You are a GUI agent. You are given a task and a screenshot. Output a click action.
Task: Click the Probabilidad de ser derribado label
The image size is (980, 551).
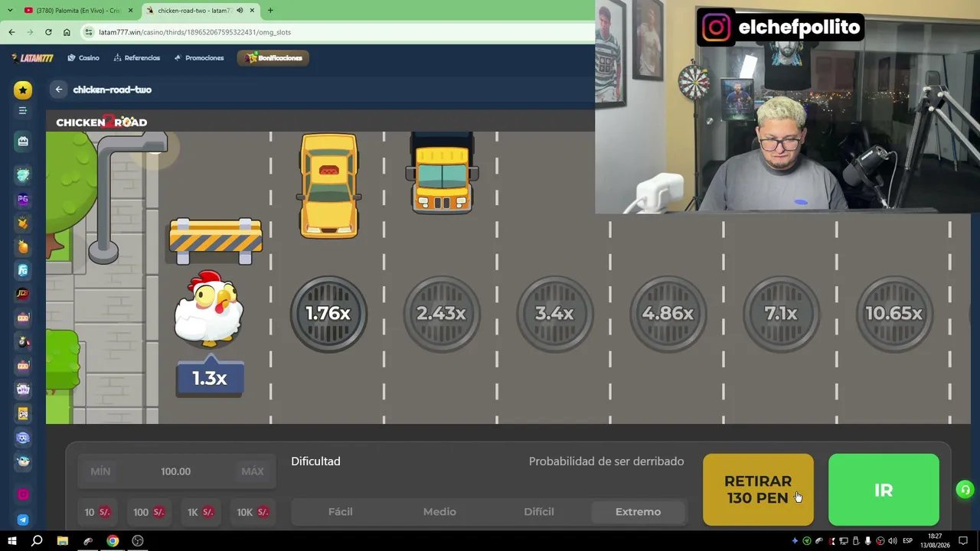tap(606, 461)
